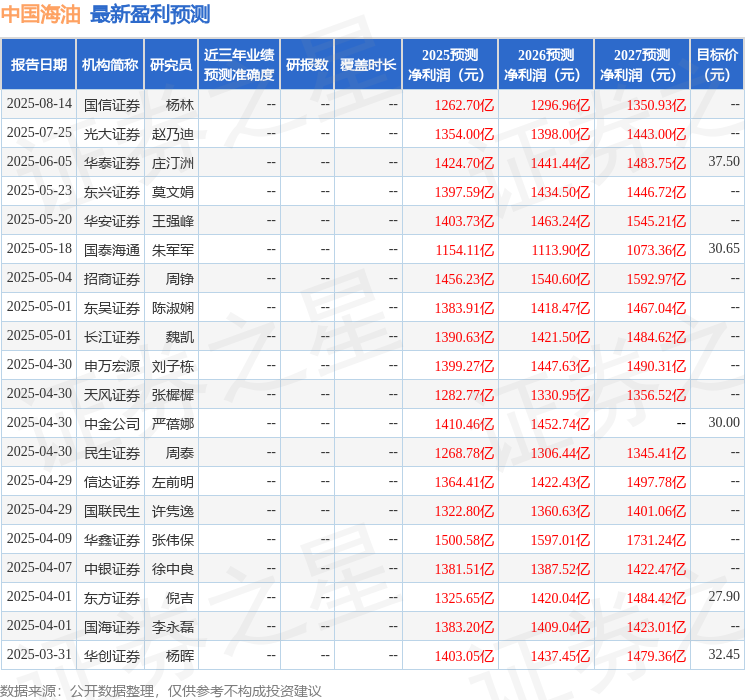The width and height of the screenshot is (745, 700).
Task: Select the 民生证券 institution cell
Action: click(x=112, y=453)
